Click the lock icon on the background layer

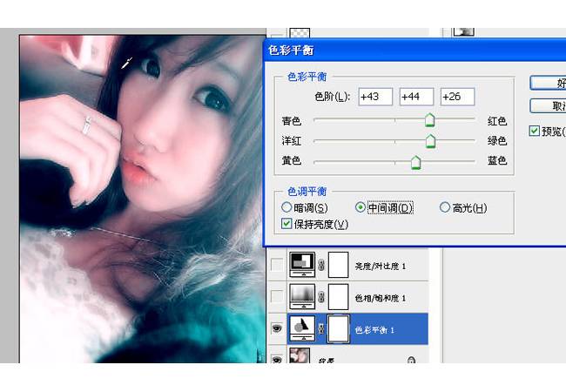(411, 360)
